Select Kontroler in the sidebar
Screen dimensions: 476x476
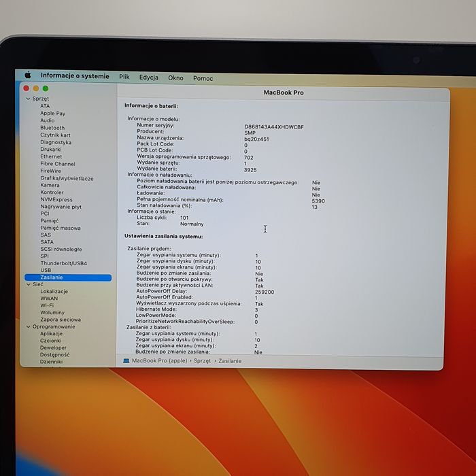click(52, 192)
